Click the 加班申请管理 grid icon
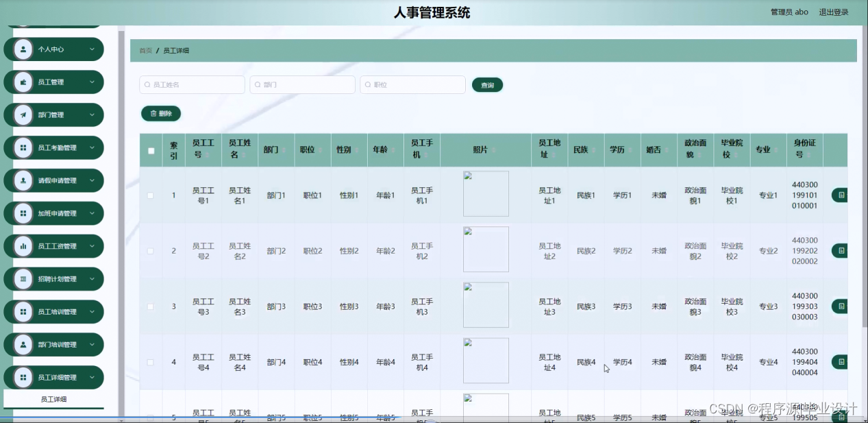This screenshot has width=868, height=423. [23, 213]
